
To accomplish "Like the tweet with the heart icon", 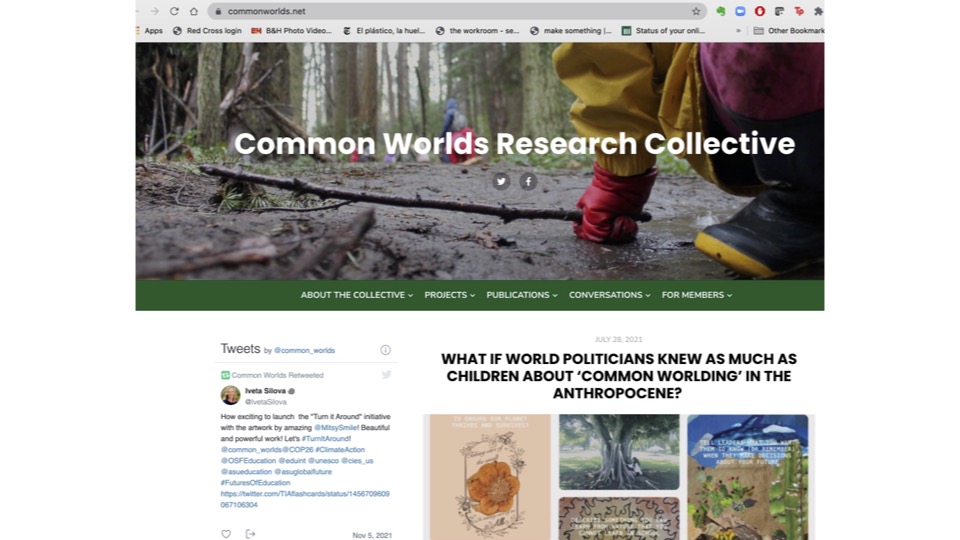I will tap(226, 534).
